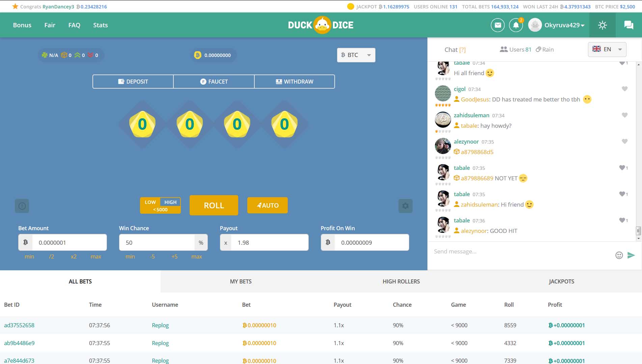Click the DuckDice duck logo
The image size is (642, 364).
322,25
